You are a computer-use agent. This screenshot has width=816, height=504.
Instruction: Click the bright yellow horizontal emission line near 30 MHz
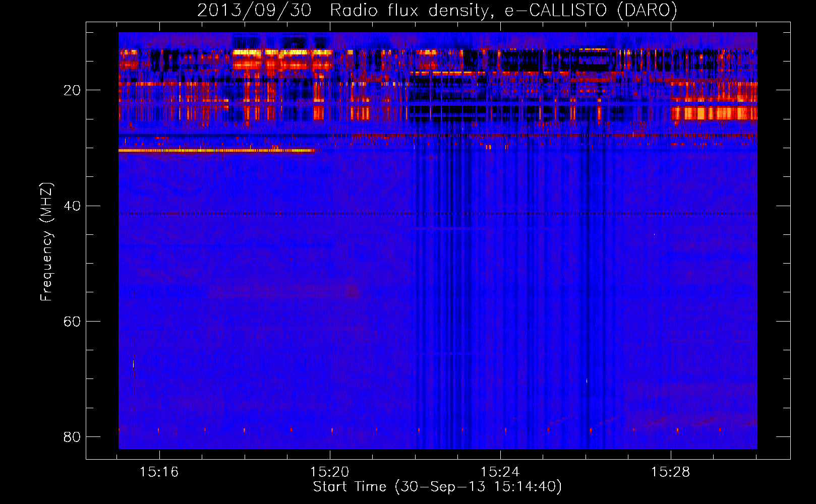click(x=216, y=150)
